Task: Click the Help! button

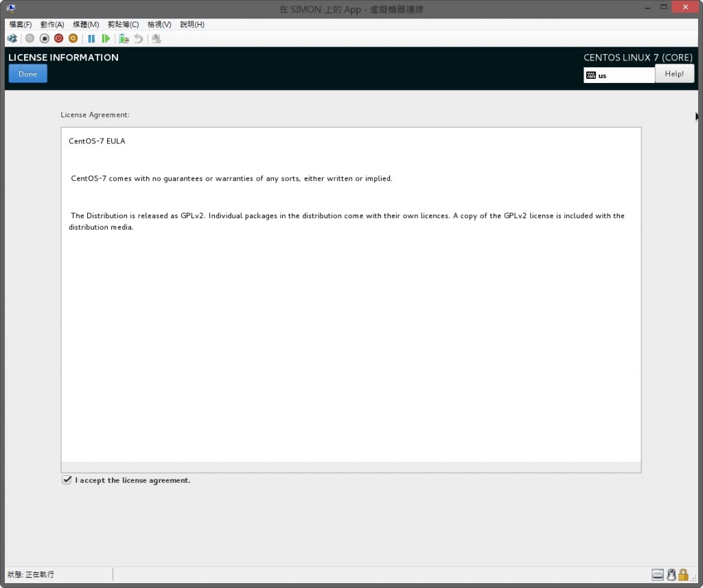Action: pos(674,74)
